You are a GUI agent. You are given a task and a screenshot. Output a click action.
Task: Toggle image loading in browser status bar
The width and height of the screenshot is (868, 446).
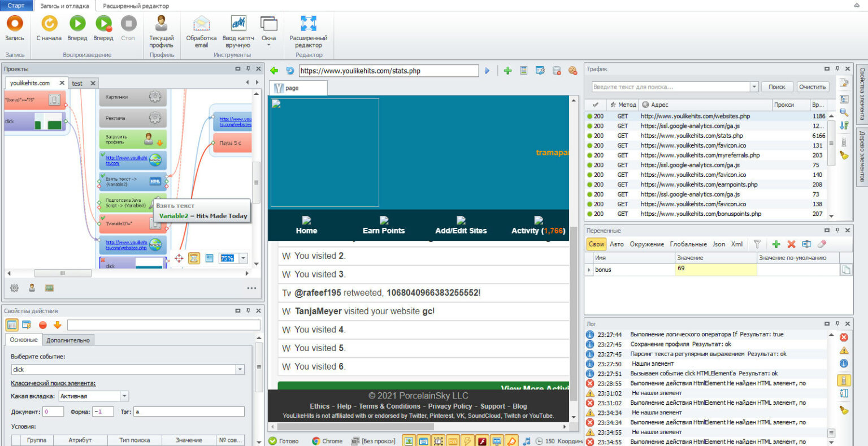[x=409, y=440]
